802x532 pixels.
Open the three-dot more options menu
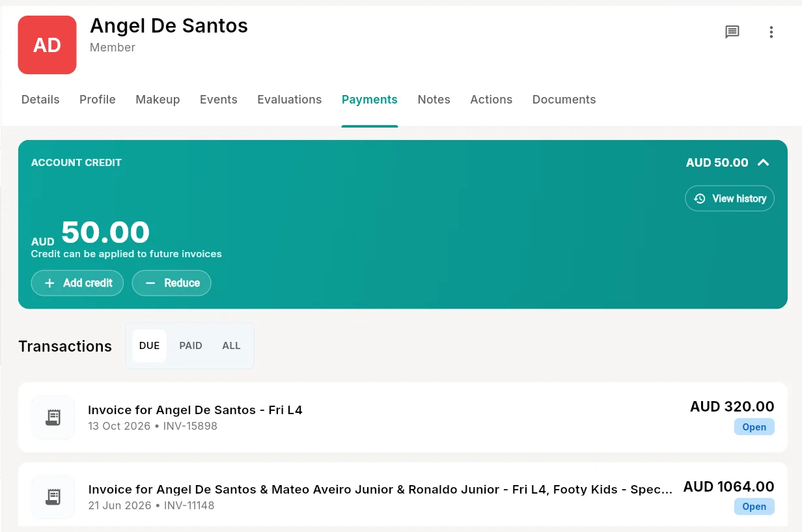pyautogui.click(x=771, y=32)
